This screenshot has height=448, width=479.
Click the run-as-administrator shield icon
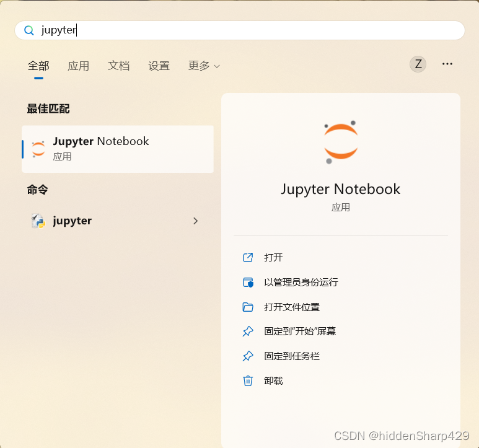pos(248,282)
